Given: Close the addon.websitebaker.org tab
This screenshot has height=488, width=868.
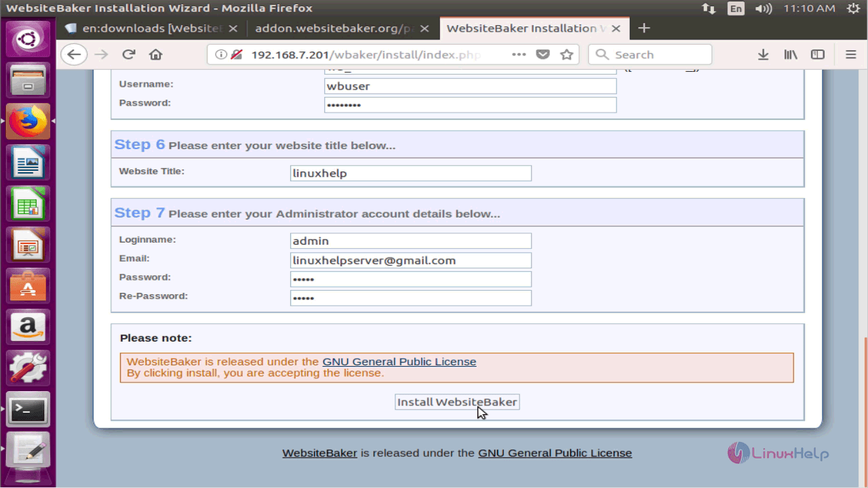Looking at the screenshot, I should click(425, 28).
